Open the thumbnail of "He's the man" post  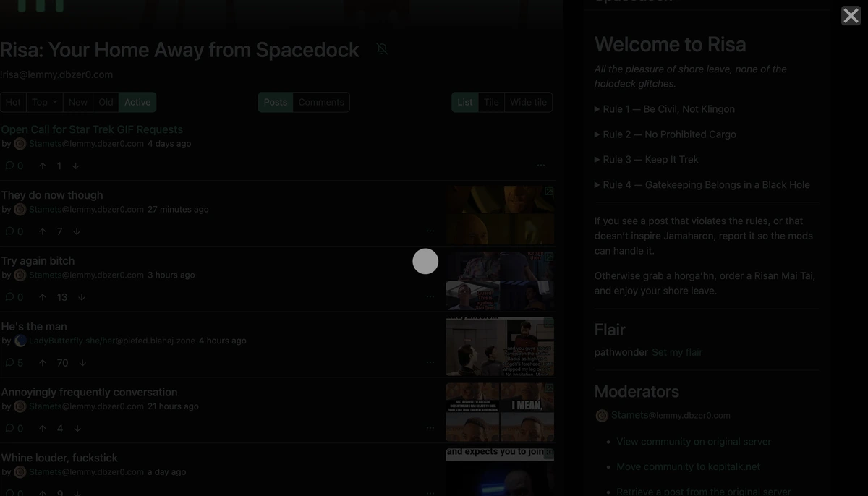point(499,346)
